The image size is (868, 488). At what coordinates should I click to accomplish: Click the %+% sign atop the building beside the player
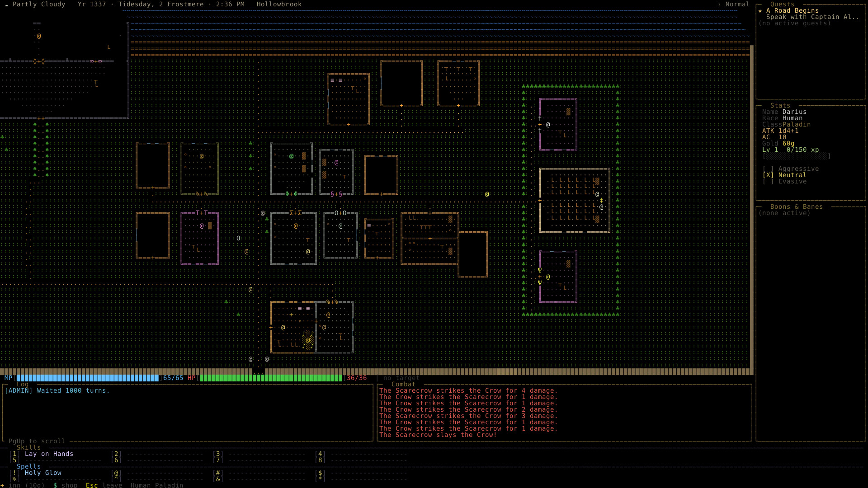(332, 302)
